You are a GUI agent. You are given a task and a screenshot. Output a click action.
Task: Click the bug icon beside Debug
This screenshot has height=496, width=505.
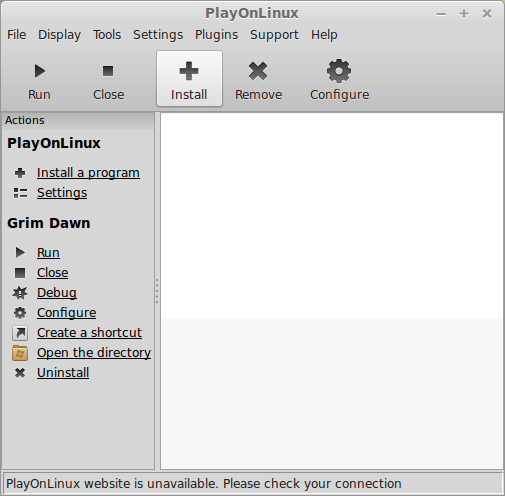coord(20,293)
